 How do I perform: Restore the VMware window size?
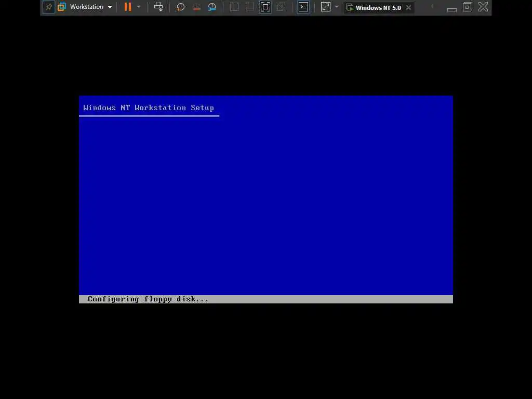point(468,7)
